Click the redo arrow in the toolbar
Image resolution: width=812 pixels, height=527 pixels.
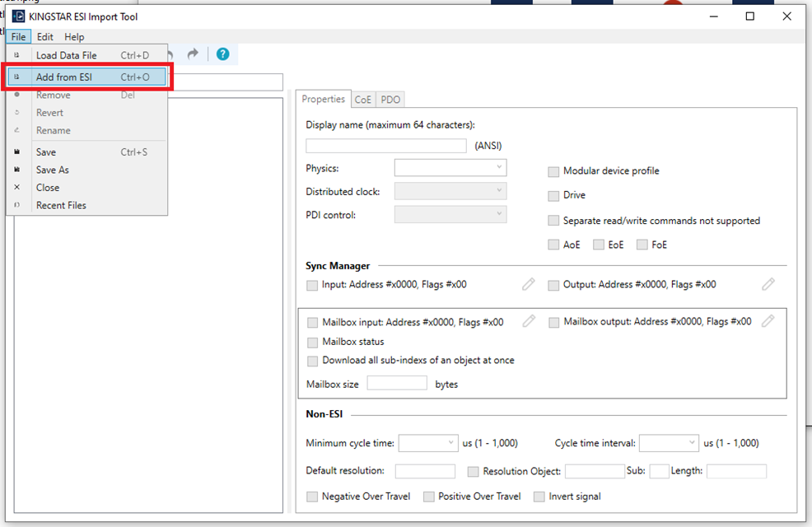click(194, 54)
